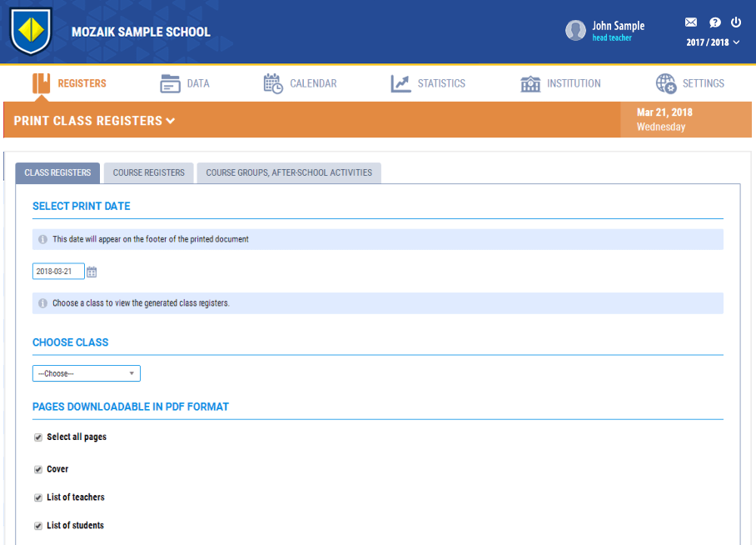Click the Settings globe gear icon
The height and width of the screenshot is (545, 756).
click(666, 83)
